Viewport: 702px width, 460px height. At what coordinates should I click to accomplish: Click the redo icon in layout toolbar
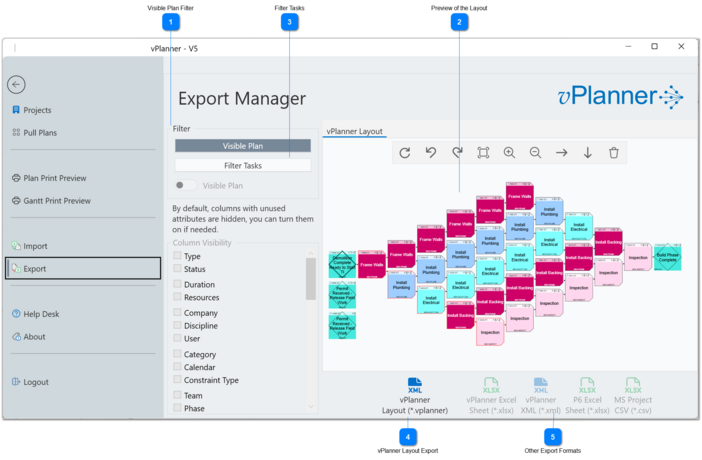[457, 153]
